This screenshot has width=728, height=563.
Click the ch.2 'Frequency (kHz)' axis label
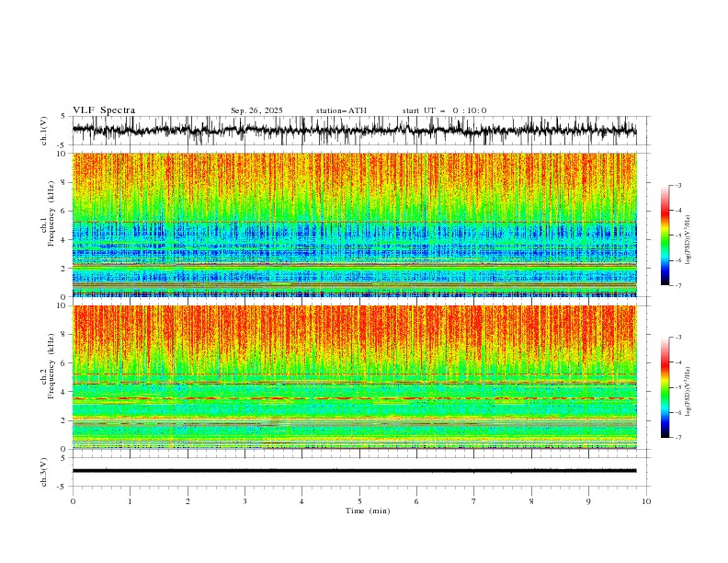[51, 365]
